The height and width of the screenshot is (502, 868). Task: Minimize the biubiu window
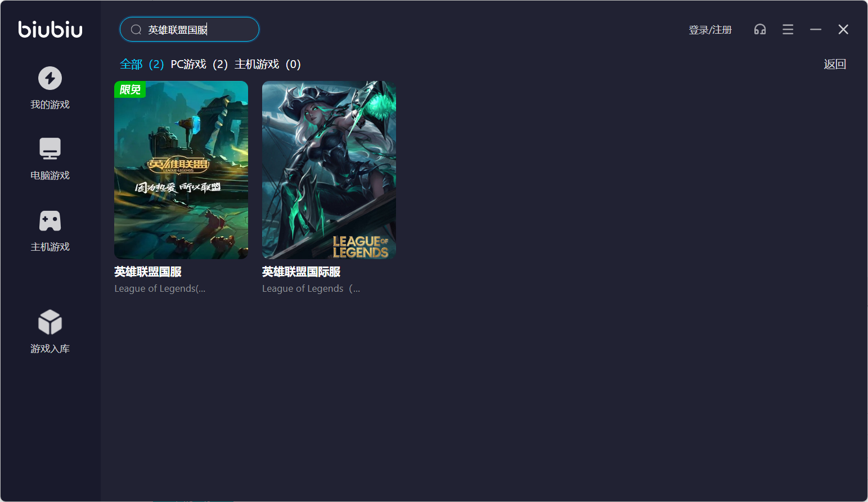point(816,29)
